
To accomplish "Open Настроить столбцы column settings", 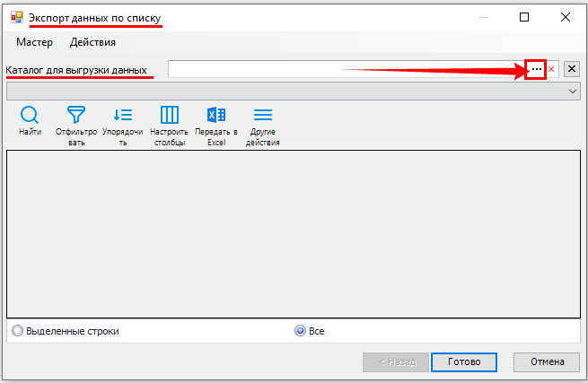I will [x=169, y=116].
